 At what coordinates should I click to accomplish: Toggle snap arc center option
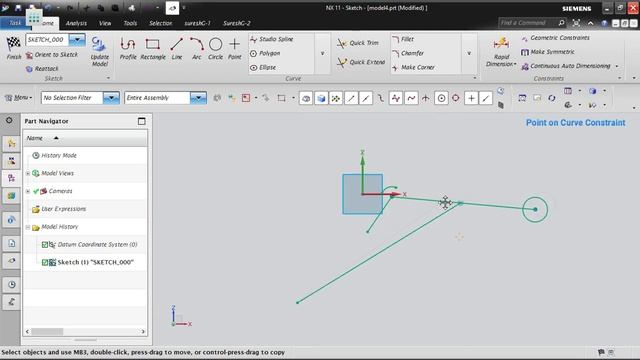(441, 98)
